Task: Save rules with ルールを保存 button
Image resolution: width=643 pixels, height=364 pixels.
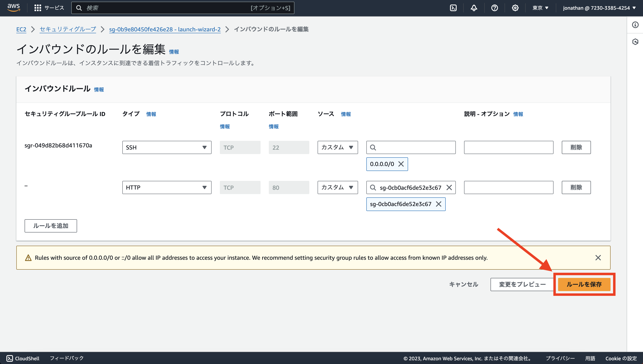Action: [x=584, y=284]
